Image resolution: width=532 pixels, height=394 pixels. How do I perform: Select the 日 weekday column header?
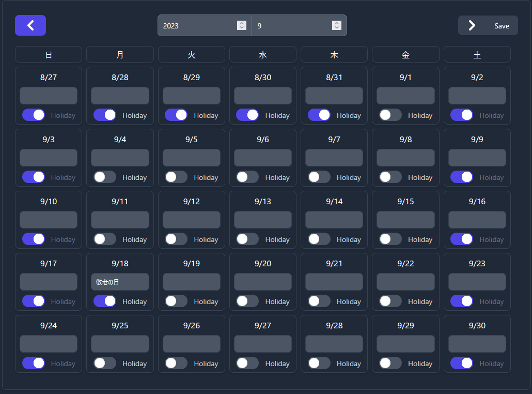point(49,54)
